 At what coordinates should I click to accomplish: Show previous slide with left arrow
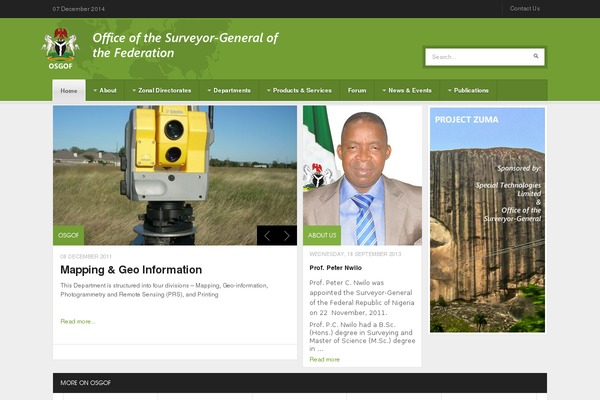coord(267,236)
